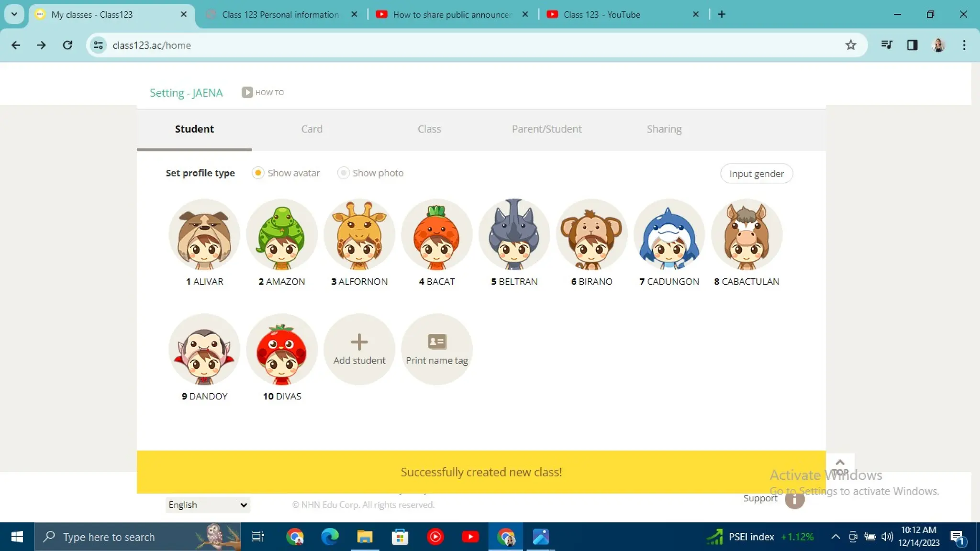Click the Input gender button
The height and width of the screenshot is (551, 980).
point(756,174)
